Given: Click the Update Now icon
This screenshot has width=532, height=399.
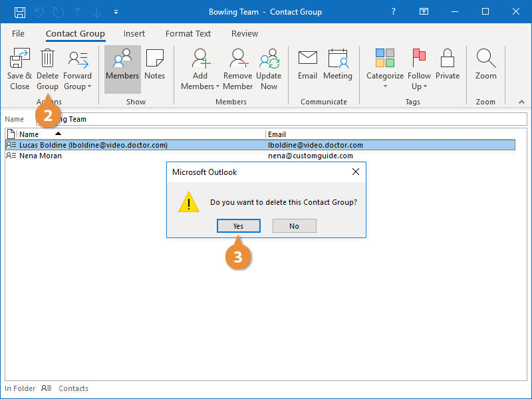Looking at the screenshot, I should click(269, 59).
